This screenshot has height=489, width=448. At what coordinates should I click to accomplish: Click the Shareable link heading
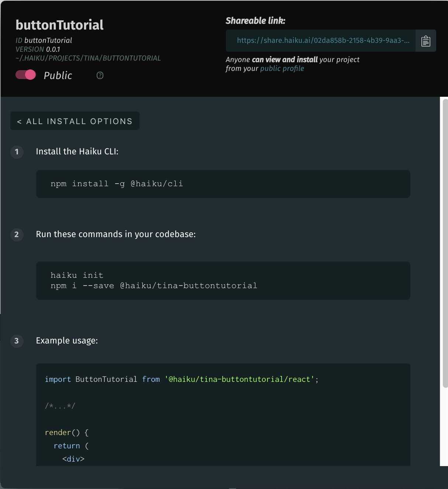click(255, 21)
